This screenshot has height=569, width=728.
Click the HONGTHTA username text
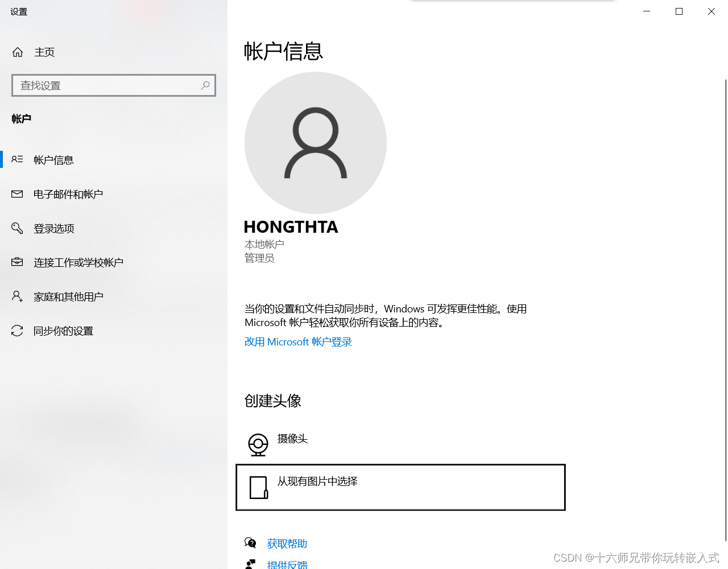291,227
